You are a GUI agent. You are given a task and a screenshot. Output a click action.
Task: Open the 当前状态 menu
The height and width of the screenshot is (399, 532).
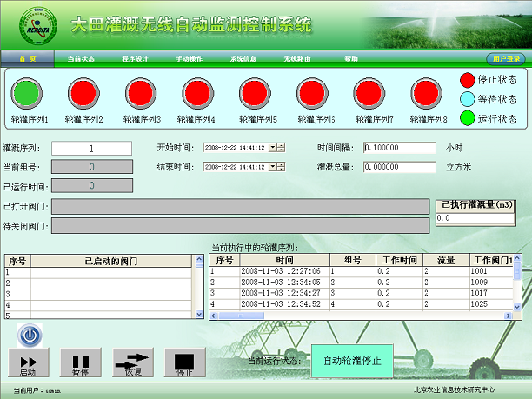(x=81, y=58)
